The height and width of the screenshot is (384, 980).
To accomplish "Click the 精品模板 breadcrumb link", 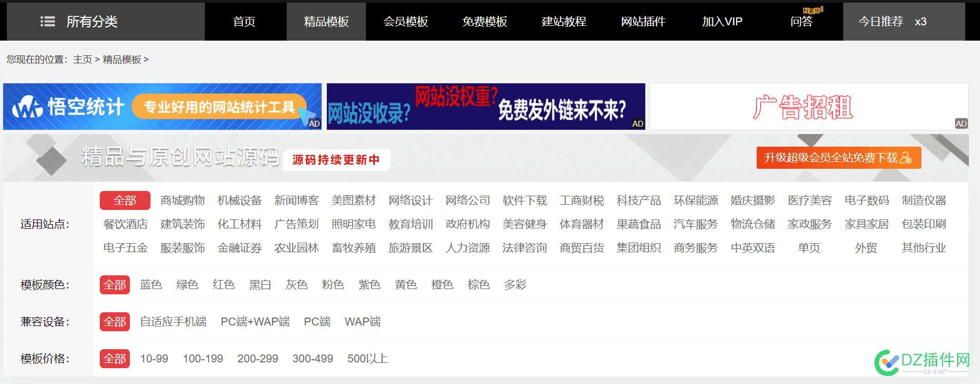I will pyautogui.click(x=122, y=60).
